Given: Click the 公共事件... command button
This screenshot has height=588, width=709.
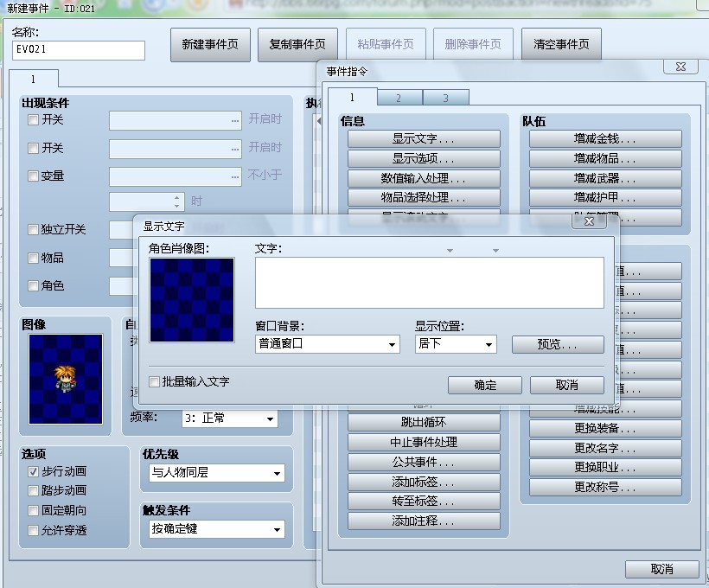Looking at the screenshot, I should coord(425,463).
